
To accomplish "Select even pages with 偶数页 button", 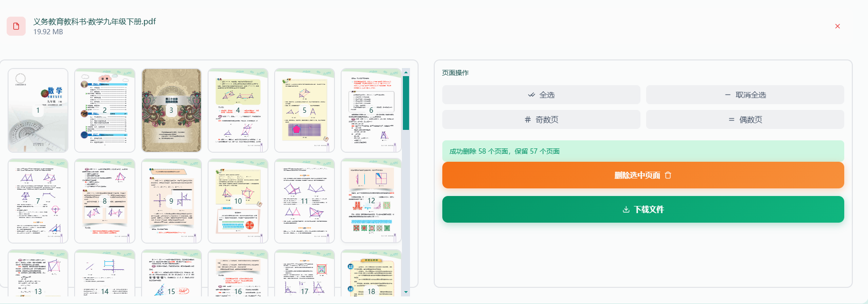I will coord(745,119).
